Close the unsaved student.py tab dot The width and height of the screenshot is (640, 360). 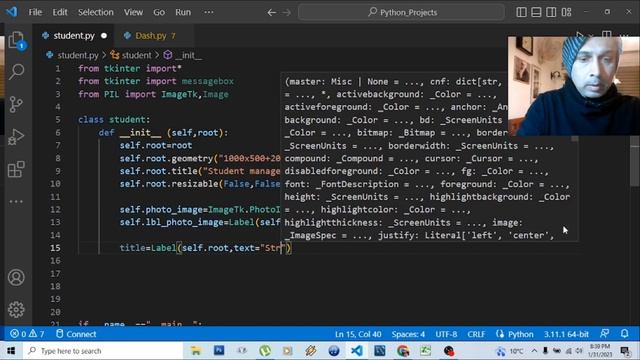pos(104,36)
